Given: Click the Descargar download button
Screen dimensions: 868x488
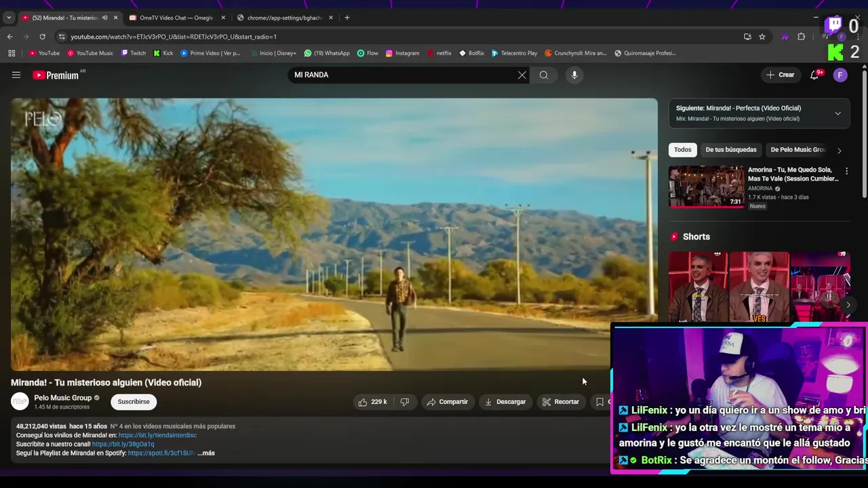Looking at the screenshot, I should pyautogui.click(x=505, y=402).
